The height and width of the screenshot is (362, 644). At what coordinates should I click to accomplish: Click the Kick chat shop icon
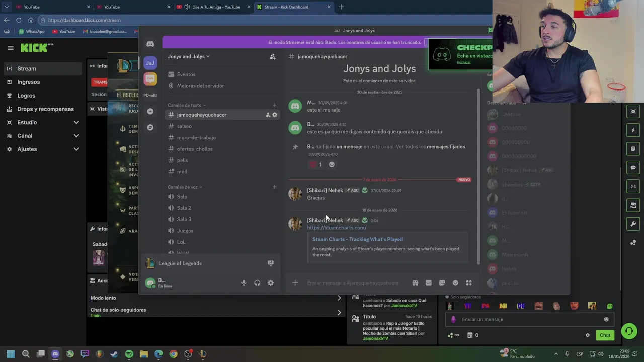pyautogui.click(x=470, y=335)
